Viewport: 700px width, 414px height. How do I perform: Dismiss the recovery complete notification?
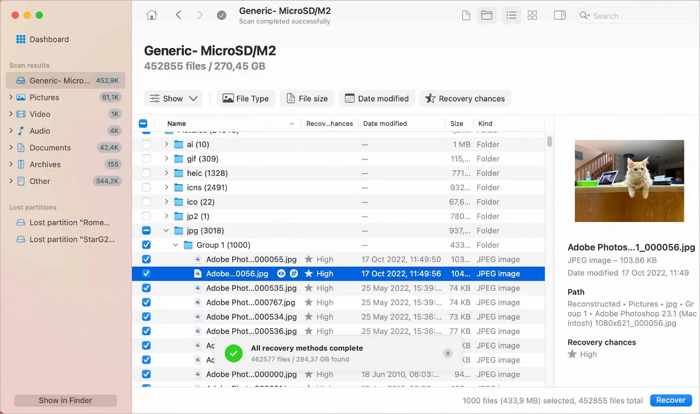tap(448, 353)
